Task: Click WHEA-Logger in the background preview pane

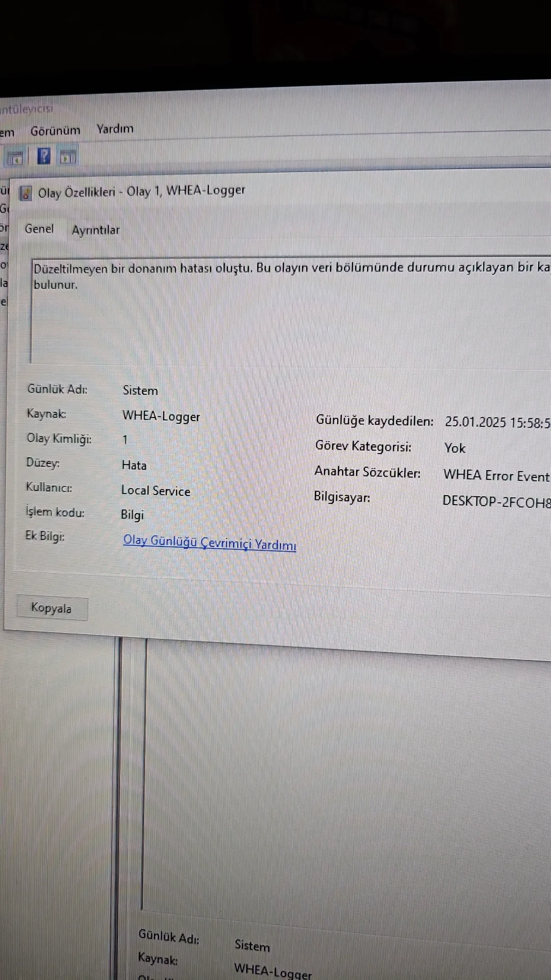Action: 273,971
